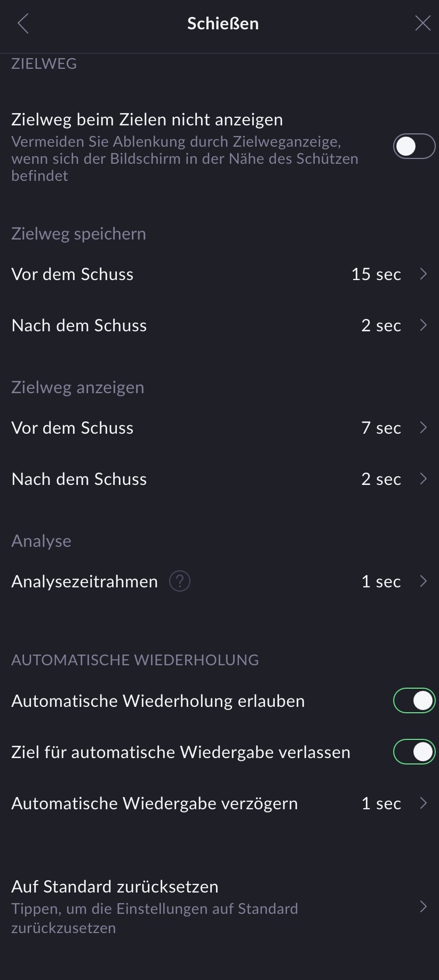439x980 pixels.
Task: Tap the 'Automatische Wiedergabe verzögern' label
Action: [x=155, y=803]
